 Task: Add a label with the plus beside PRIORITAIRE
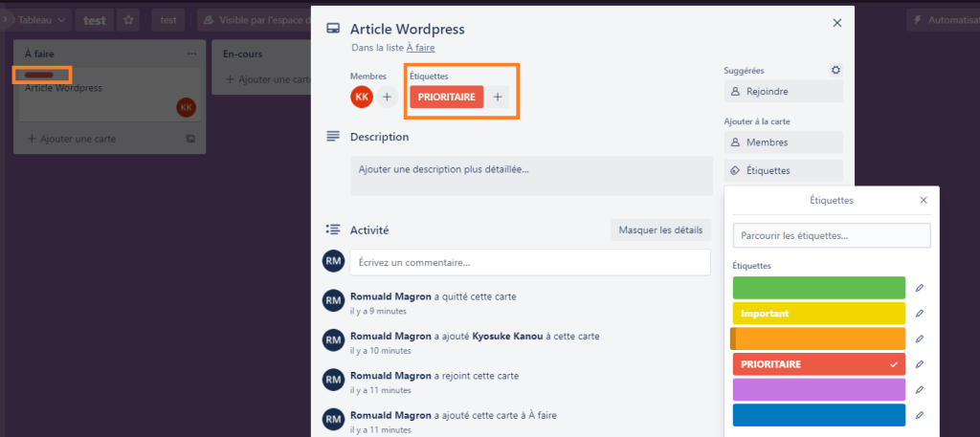pyautogui.click(x=498, y=97)
